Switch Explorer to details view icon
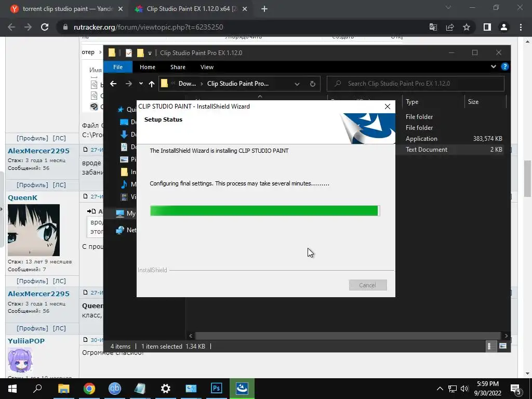The height and width of the screenshot is (399, 532). pos(491,347)
